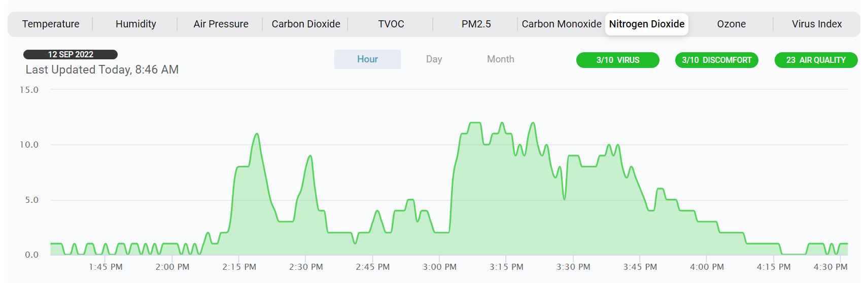This screenshot has width=868, height=283.
Task: Select the Hour time range
Action: click(x=367, y=59)
